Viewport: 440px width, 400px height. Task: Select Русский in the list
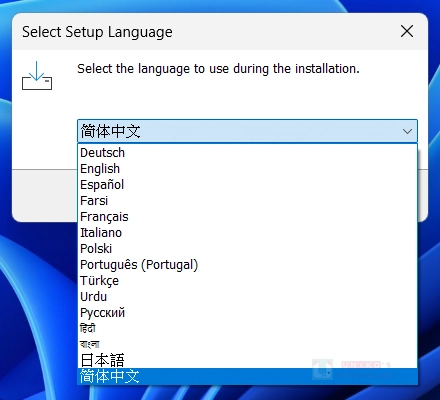(247, 313)
